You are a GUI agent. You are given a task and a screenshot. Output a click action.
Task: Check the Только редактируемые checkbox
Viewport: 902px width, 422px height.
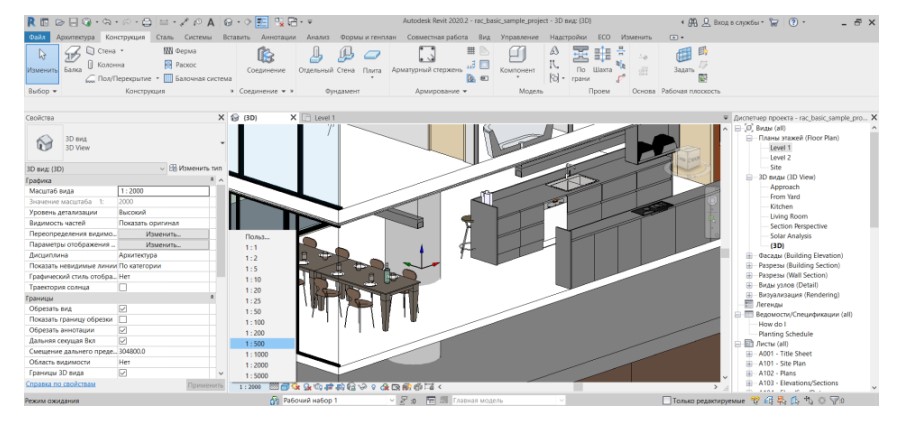[x=667, y=400]
